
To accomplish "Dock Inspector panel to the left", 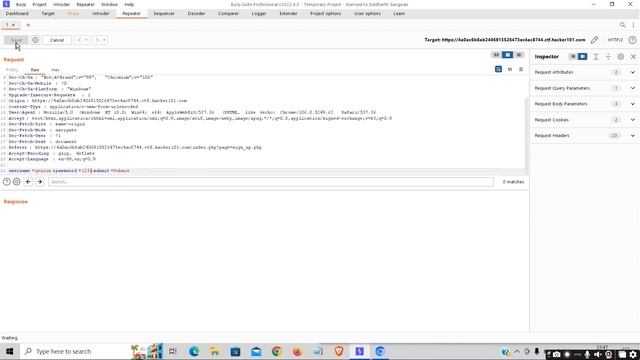I will [573, 57].
